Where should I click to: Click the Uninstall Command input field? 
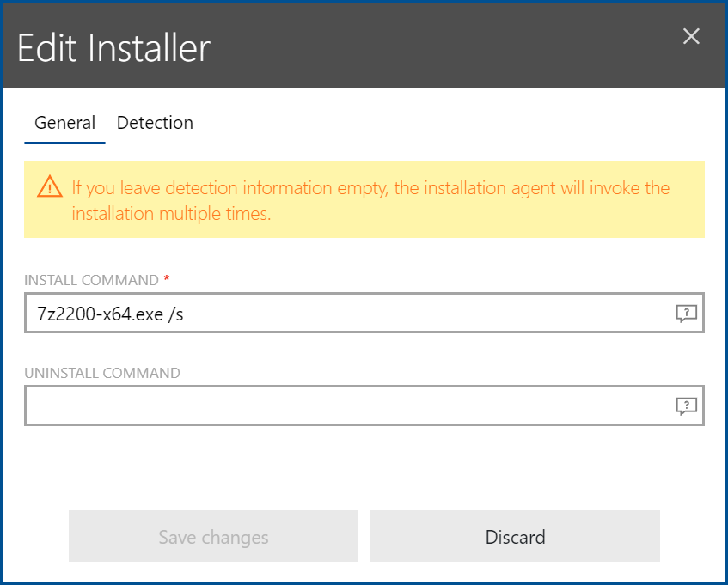[x=364, y=405]
